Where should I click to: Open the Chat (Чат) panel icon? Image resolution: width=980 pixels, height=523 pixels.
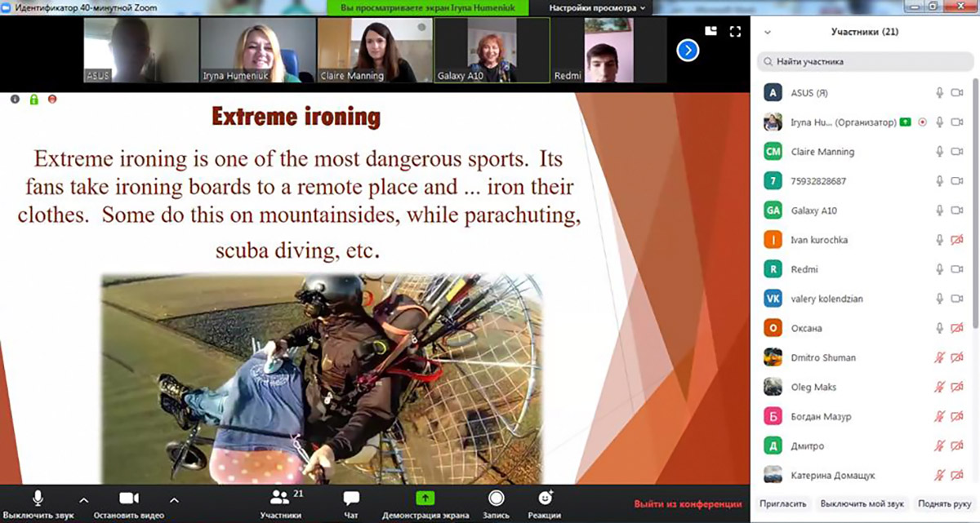[351, 499]
